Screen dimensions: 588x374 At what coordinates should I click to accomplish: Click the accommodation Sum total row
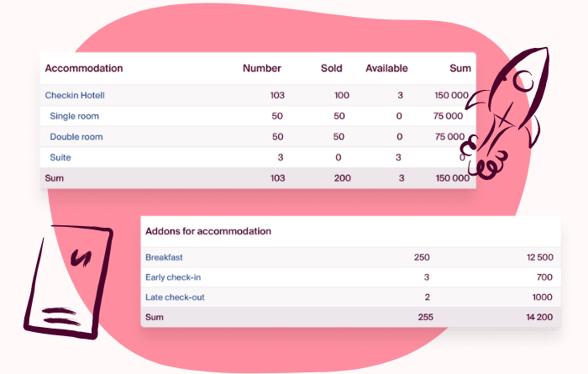pyautogui.click(x=258, y=178)
